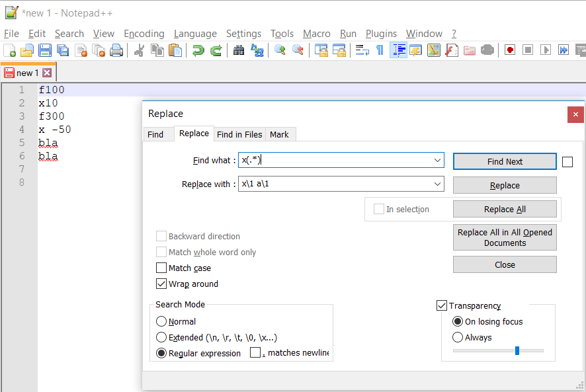This screenshot has height=392, width=586.
Task: Click the Save file toolbar icon
Action: [45, 50]
